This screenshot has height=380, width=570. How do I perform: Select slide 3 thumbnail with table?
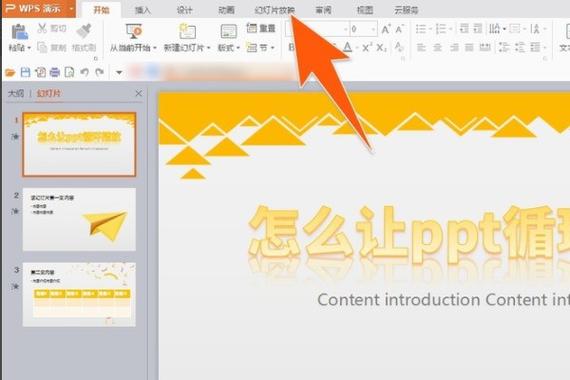pos(79,295)
